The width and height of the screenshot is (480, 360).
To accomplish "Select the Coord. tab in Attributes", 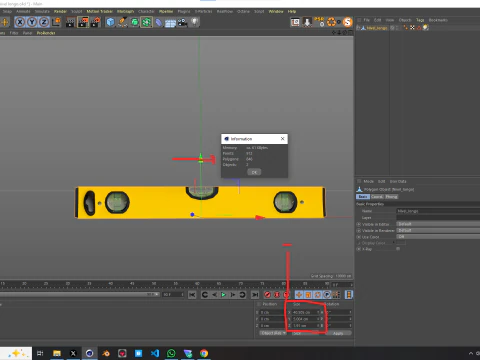I will [x=377, y=197].
